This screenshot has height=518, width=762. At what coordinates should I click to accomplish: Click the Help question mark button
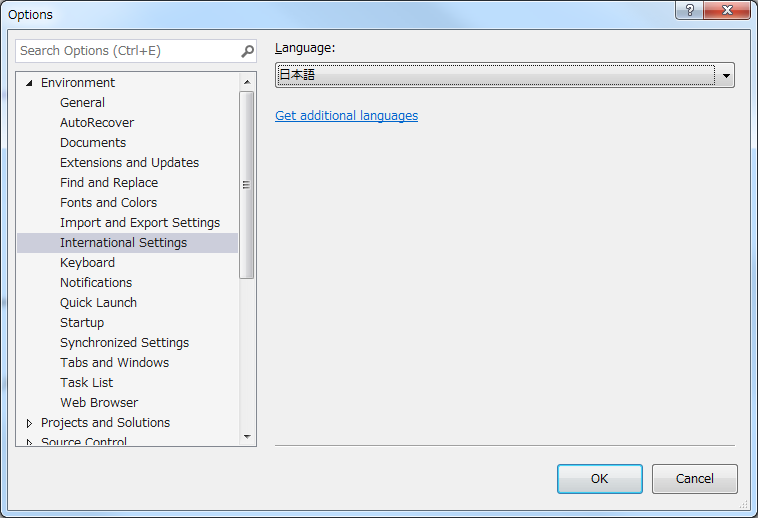tap(690, 10)
